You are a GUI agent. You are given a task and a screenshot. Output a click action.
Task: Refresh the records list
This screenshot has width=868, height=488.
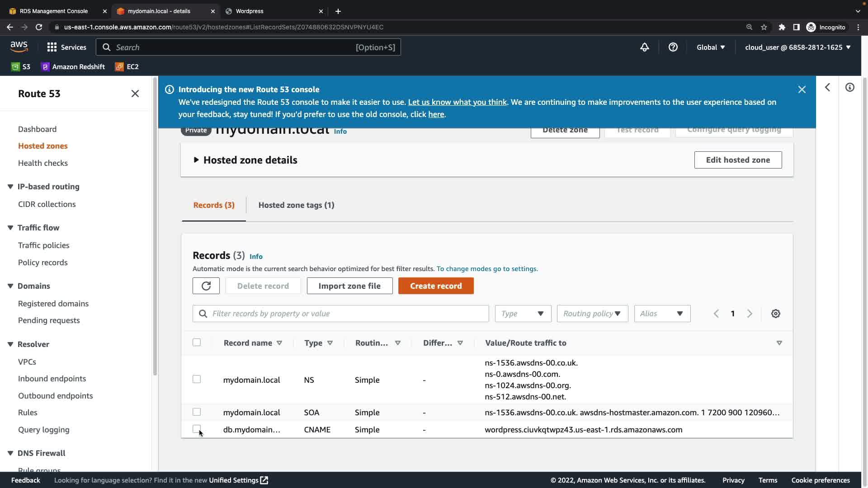coord(206,286)
